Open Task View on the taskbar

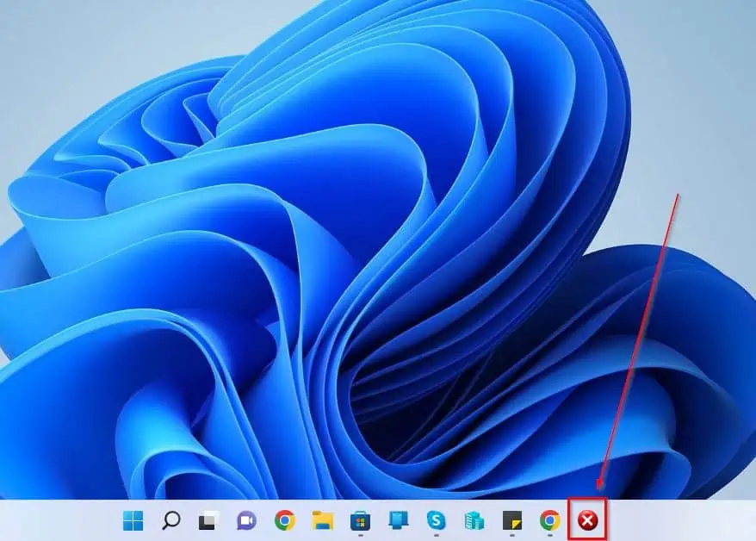pos(208,520)
